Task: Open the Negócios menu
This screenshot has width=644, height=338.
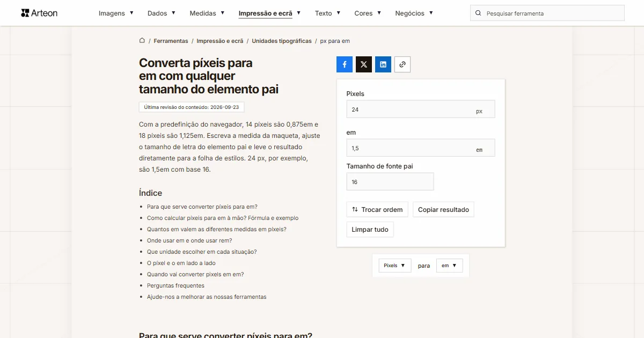Action: point(414,13)
